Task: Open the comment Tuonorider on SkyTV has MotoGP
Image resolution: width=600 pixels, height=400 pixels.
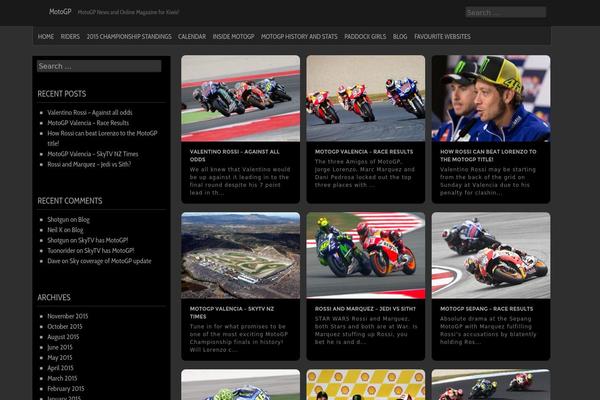Action: [x=91, y=251]
